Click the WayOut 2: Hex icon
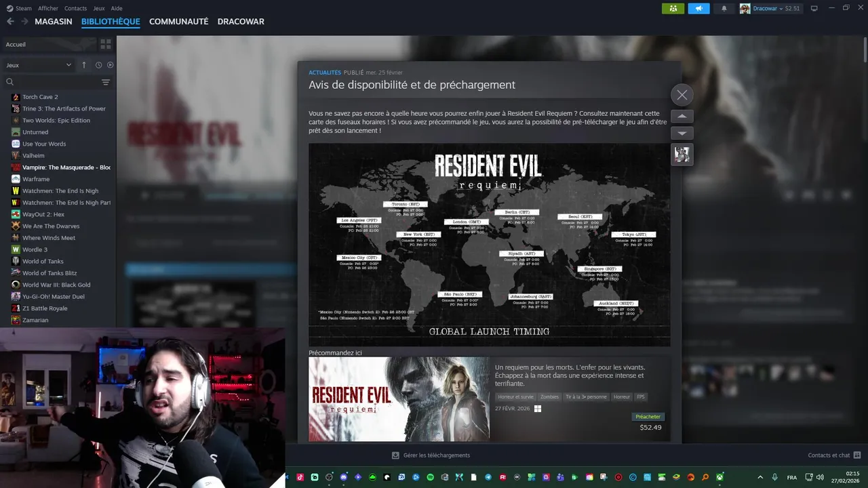The width and height of the screenshot is (868, 488). coord(16,214)
